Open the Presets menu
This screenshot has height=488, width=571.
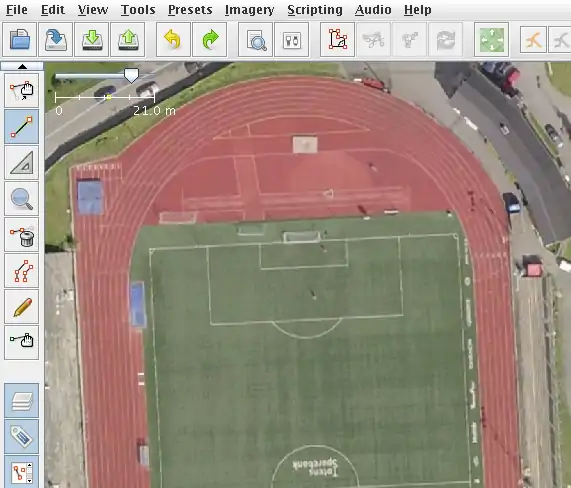[190, 10]
